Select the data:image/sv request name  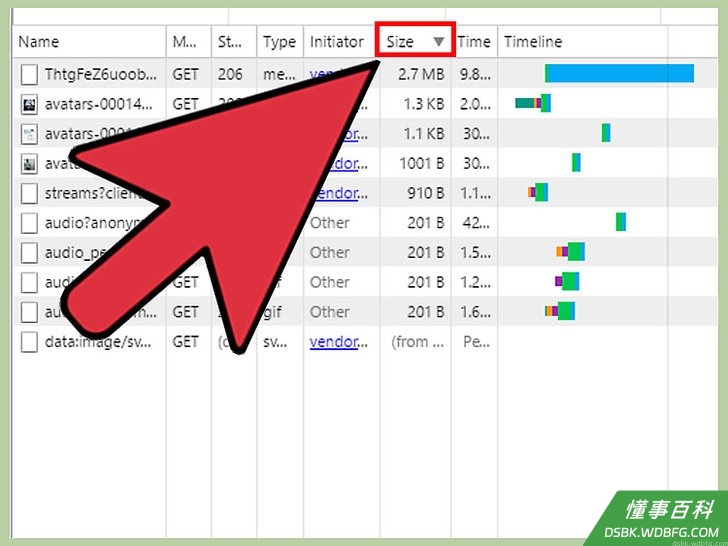pyautogui.click(x=98, y=342)
